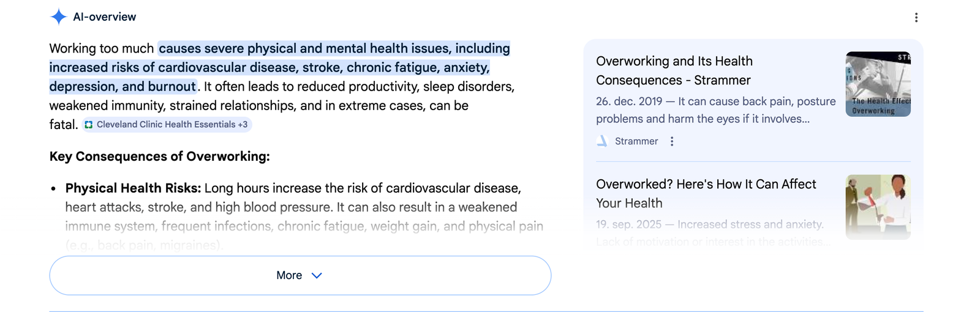Image resolution: width=980 pixels, height=312 pixels.
Task: Click the Strammer source name
Action: click(636, 141)
